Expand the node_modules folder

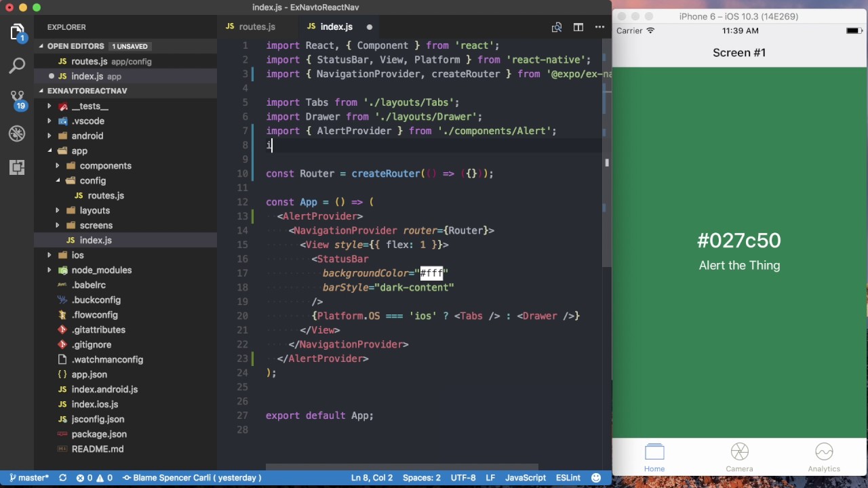[101, 270]
